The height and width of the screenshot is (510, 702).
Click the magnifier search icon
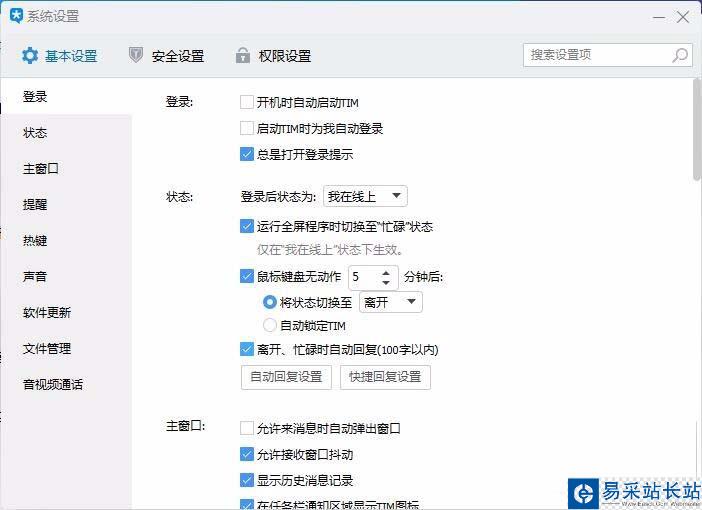coord(680,55)
